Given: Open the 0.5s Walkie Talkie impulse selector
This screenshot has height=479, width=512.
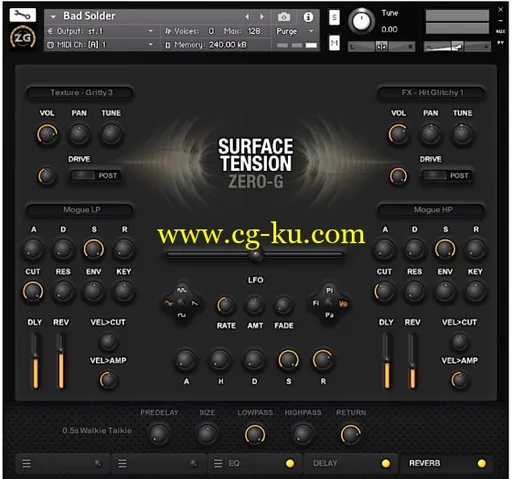Looking at the screenshot, I should (x=97, y=431).
